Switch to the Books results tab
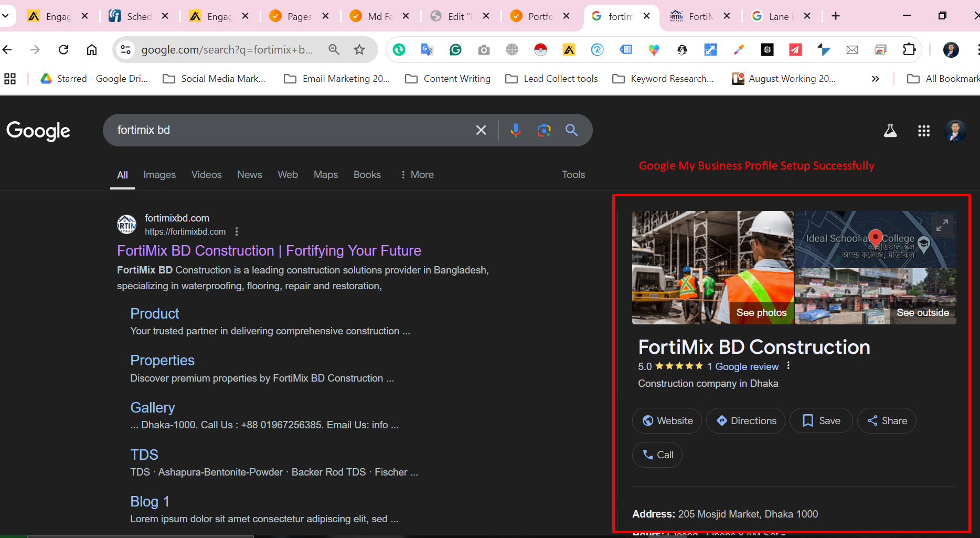This screenshot has height=538, width=980. (367, 175)
